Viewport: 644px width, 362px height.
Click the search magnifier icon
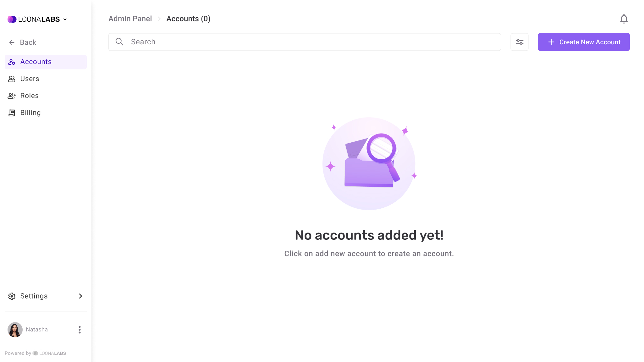click(x=119, y=42)
